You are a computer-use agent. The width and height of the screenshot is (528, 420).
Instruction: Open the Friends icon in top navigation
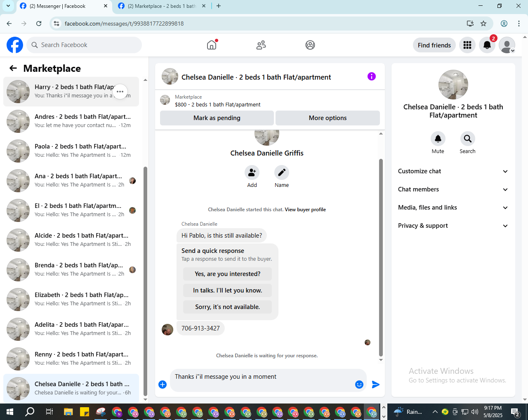(x=261, y=45)
